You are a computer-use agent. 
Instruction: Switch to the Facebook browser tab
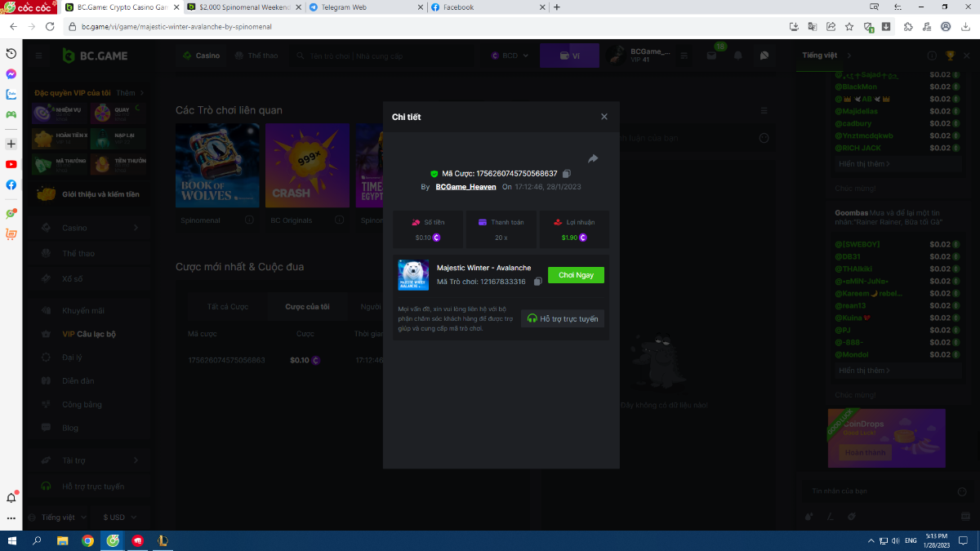tap(482, 7)
